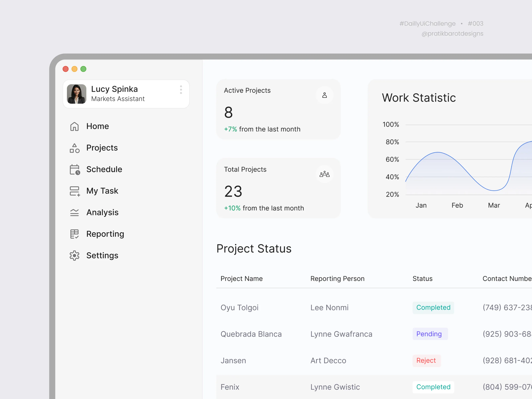Click the Analysis chart icon
This screenshot has width=532, height=399.
point(74,212)
